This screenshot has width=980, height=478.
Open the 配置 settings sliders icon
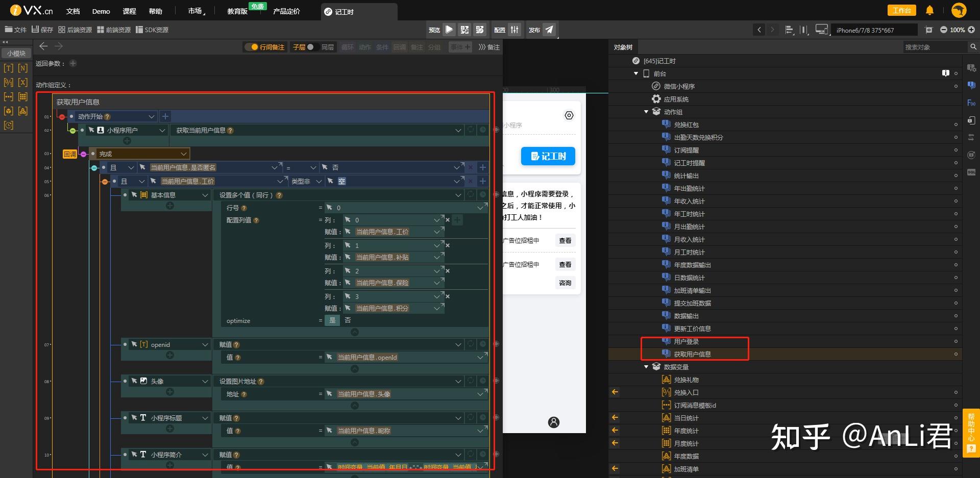click(x=514, y=30)
